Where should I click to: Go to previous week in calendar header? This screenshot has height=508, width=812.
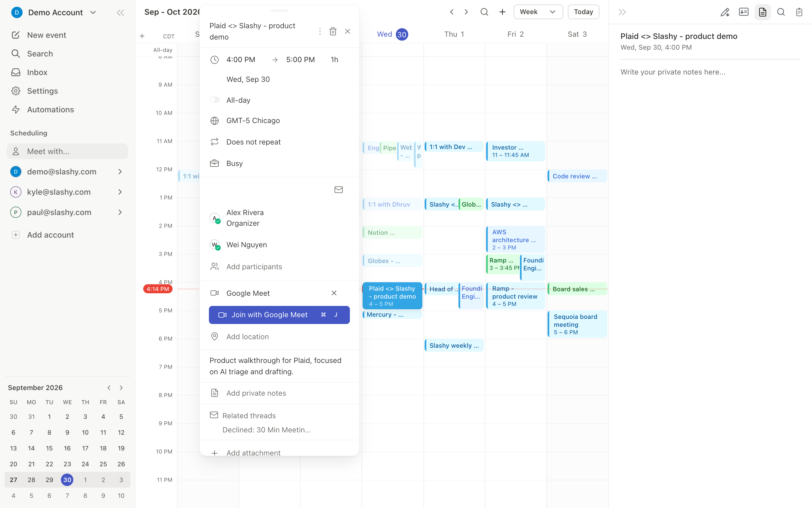(452, 12)
